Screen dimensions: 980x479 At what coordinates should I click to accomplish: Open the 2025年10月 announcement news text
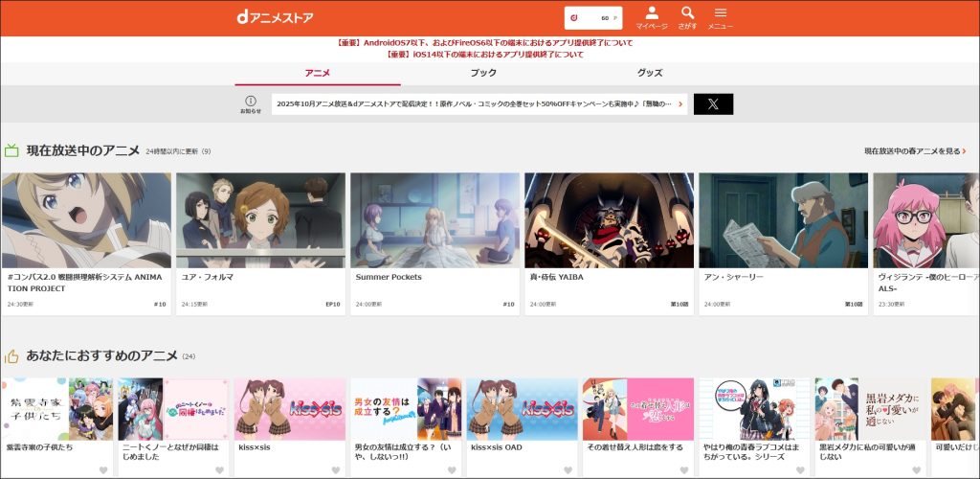pos(474,103)
